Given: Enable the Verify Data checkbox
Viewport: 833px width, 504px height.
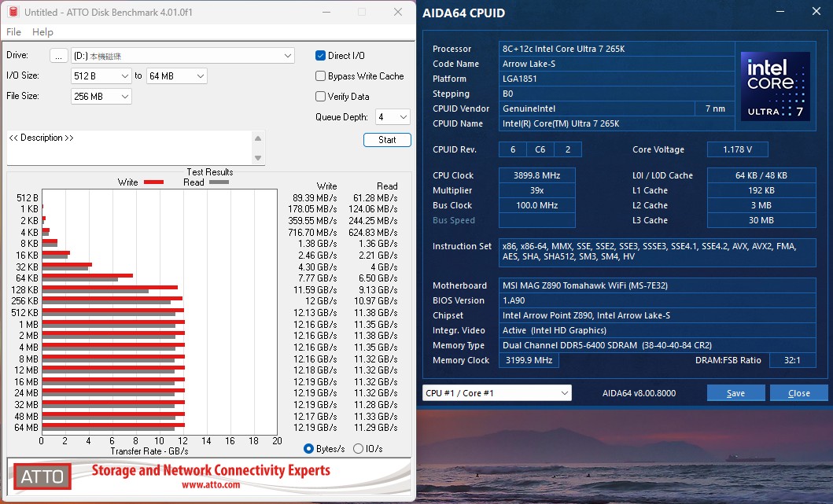Looking at the screenshot, I should pyautogui.click(x=321, y=97).
